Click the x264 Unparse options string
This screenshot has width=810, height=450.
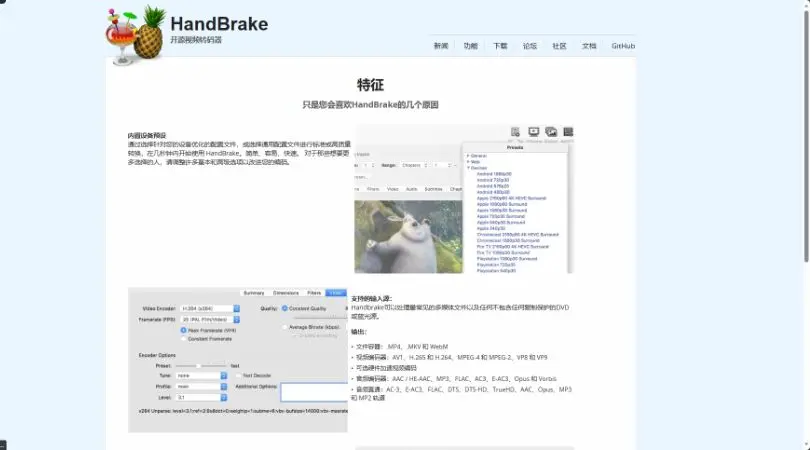[243, 411]
